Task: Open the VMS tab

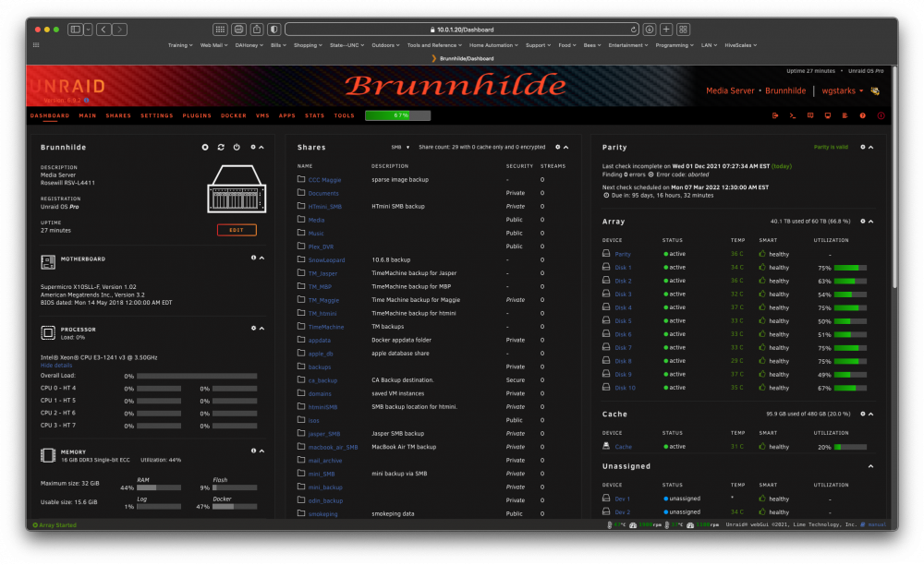Action: (262, 116)
